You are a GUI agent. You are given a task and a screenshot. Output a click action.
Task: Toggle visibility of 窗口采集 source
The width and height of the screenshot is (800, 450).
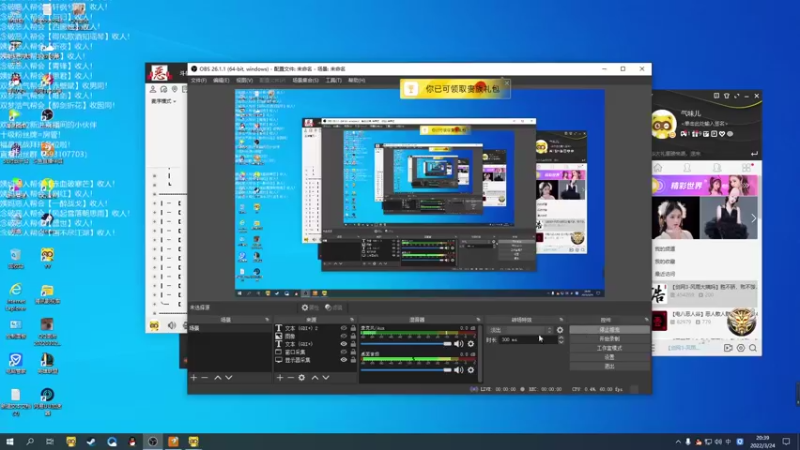343,352
